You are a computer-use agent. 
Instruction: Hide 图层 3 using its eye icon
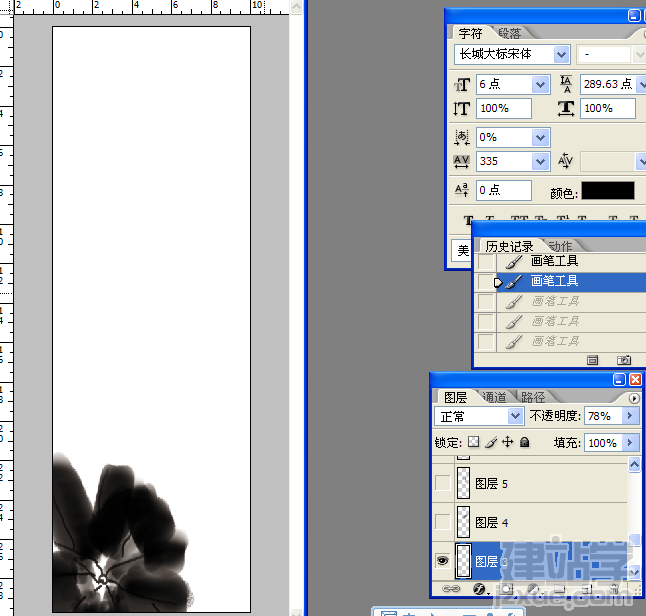(x=443, y=561)
